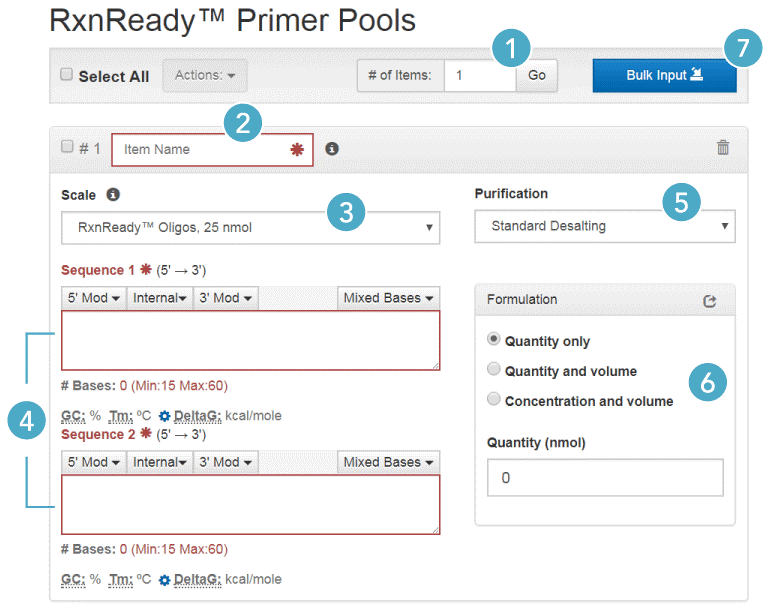Open Sequence 1 5' Mod menu
Image resolution: width=769 pixels, height=610 pixels.
(94, 298)
